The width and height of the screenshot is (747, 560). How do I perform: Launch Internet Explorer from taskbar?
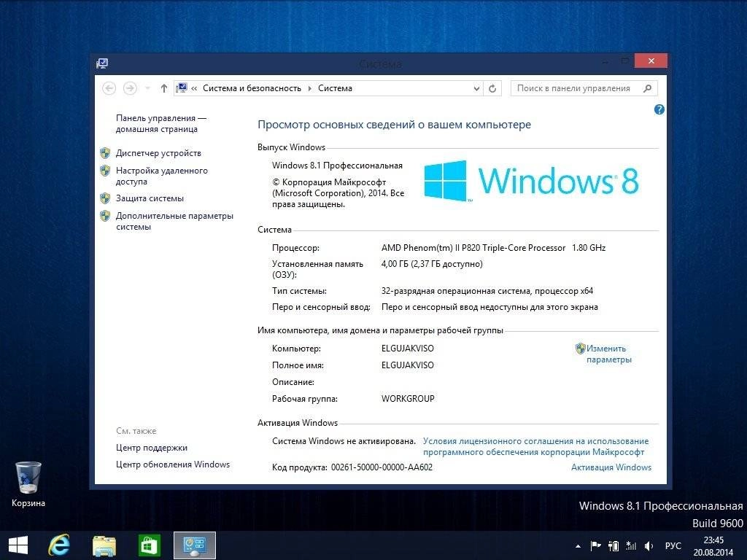[59, 545]
